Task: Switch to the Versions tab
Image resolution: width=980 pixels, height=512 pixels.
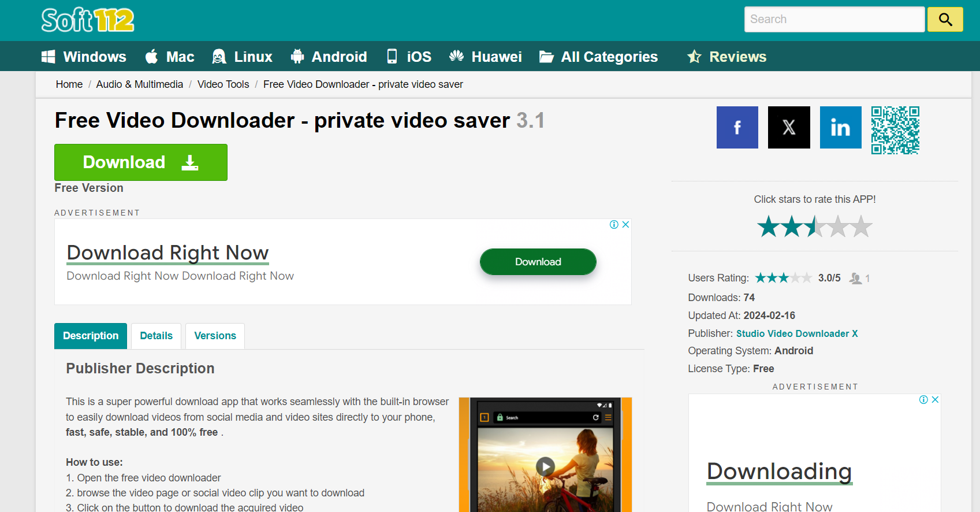Action: pyautogui.click(x=215, y=336)
